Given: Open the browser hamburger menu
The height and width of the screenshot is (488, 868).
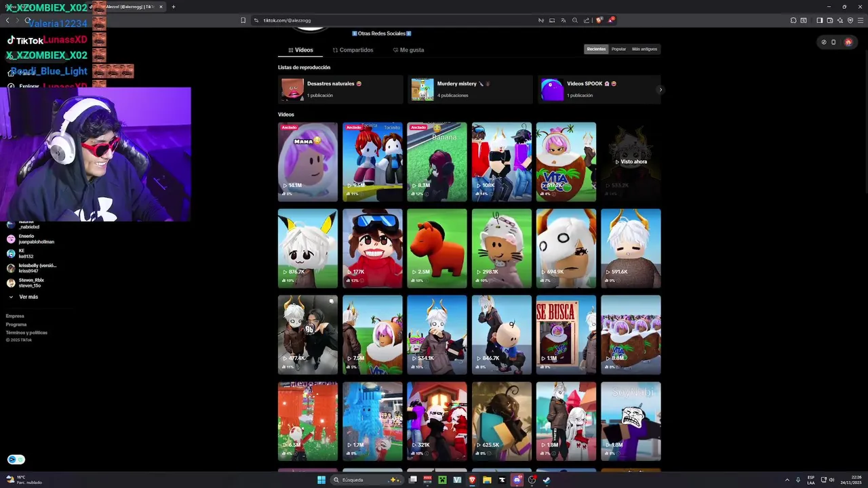Looking at the screenshot, I should 861,20.
